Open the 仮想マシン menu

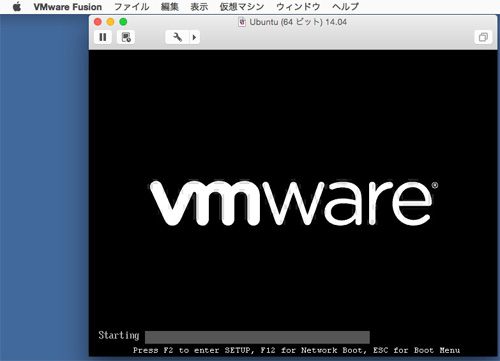(242, 7)
